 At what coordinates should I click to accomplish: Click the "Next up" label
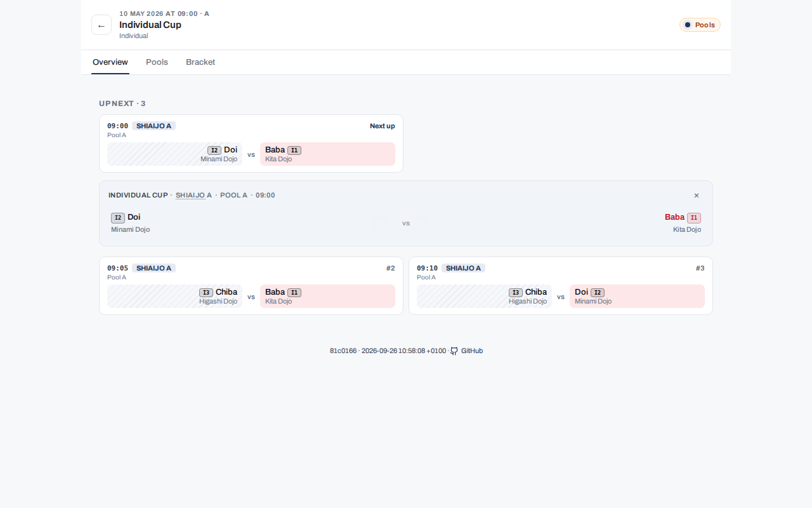383,126
